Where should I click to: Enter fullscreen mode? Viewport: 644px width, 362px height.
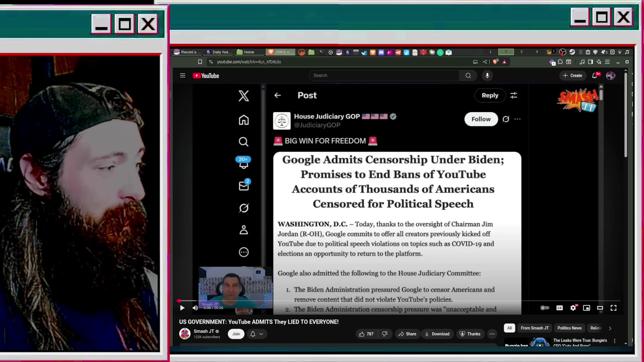pos(613,308)
